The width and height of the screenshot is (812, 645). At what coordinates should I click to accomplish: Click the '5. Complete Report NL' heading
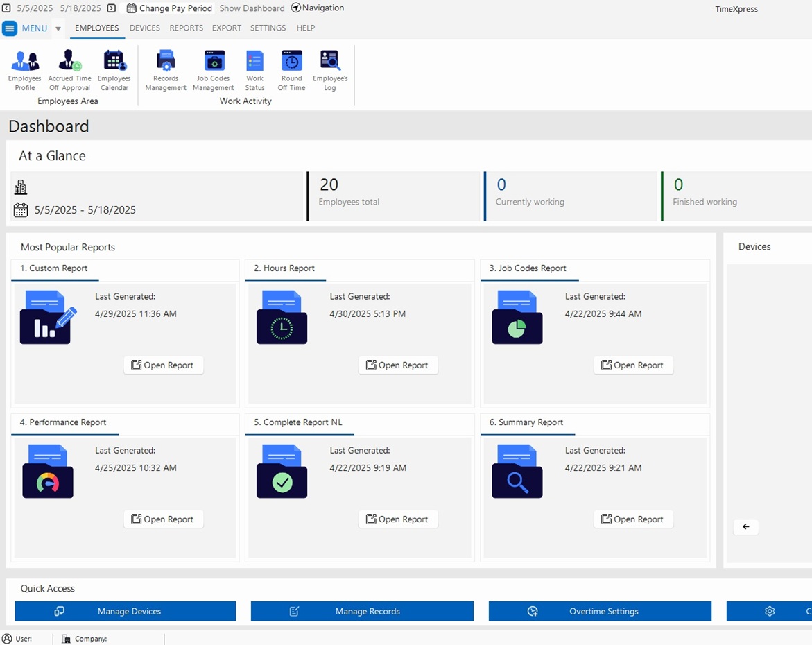pos(297,422)
